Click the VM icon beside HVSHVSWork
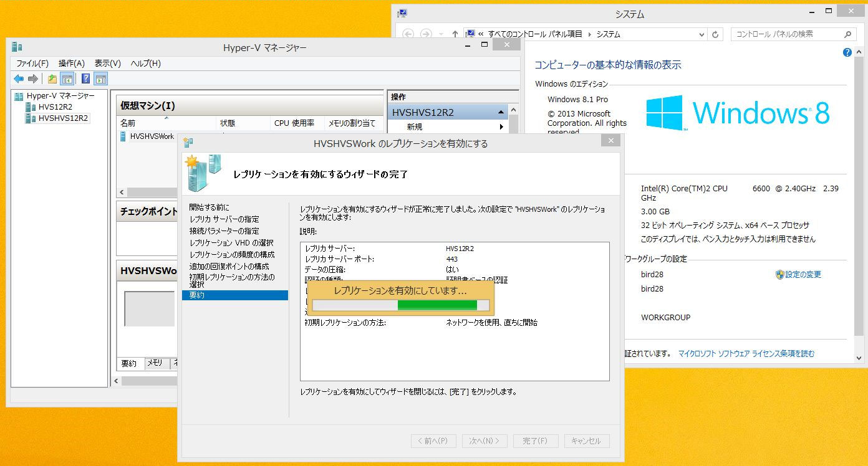 click(x=124, y=136)
